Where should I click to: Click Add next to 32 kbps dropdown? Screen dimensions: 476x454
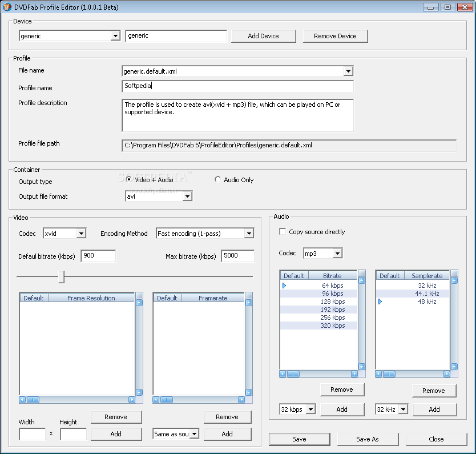342,409
